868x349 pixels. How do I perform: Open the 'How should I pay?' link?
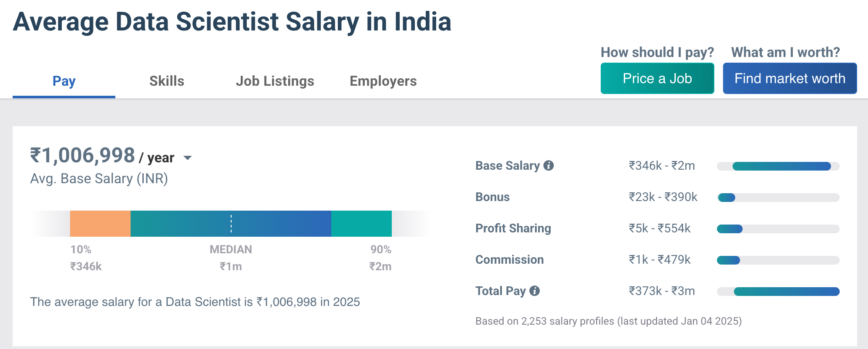click(x=657, y=52)
